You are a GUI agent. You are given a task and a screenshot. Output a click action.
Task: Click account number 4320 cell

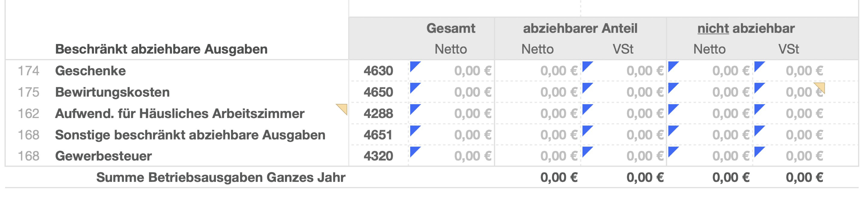tap(378, 156)
